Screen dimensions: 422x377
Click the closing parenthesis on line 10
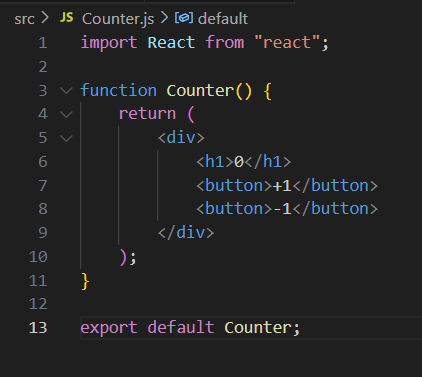[x=123, y=257]
